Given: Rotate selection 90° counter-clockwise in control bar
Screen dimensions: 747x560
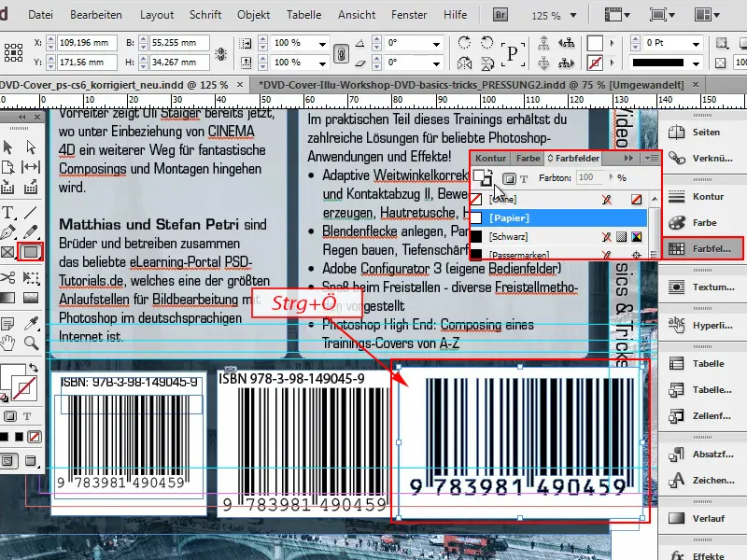Looking at the screenshot, I should coord(486,43).
